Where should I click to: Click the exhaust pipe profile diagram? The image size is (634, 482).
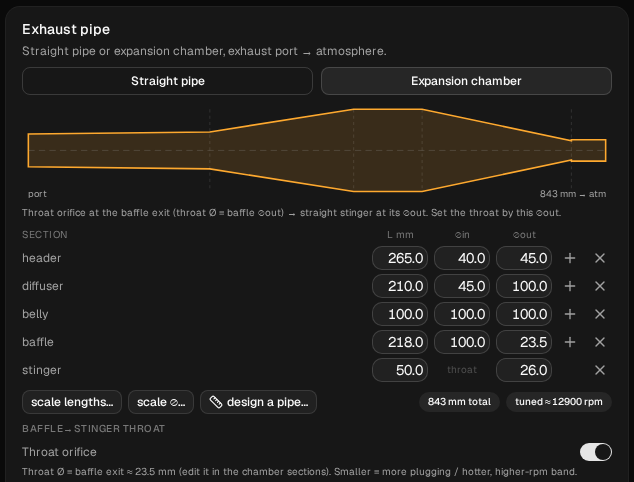(317, 150)
